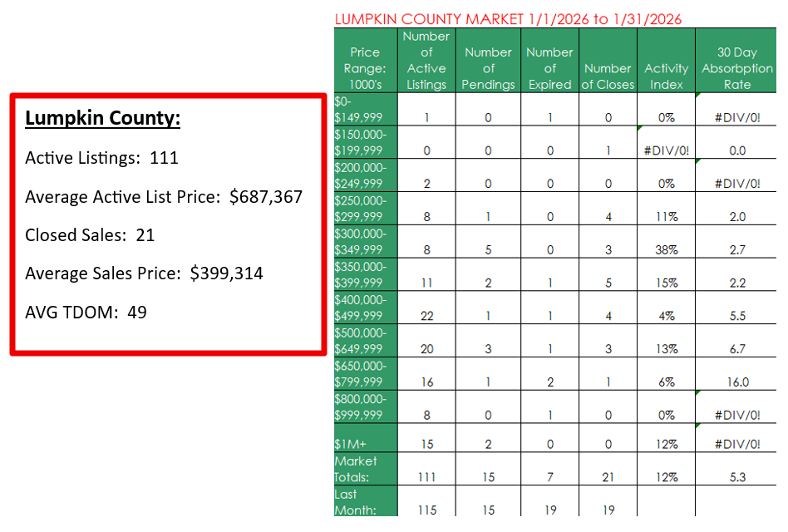This screenshot has height=532, width=788.
Task: Select the Closed Sales: 21 line
Action: 90,235
